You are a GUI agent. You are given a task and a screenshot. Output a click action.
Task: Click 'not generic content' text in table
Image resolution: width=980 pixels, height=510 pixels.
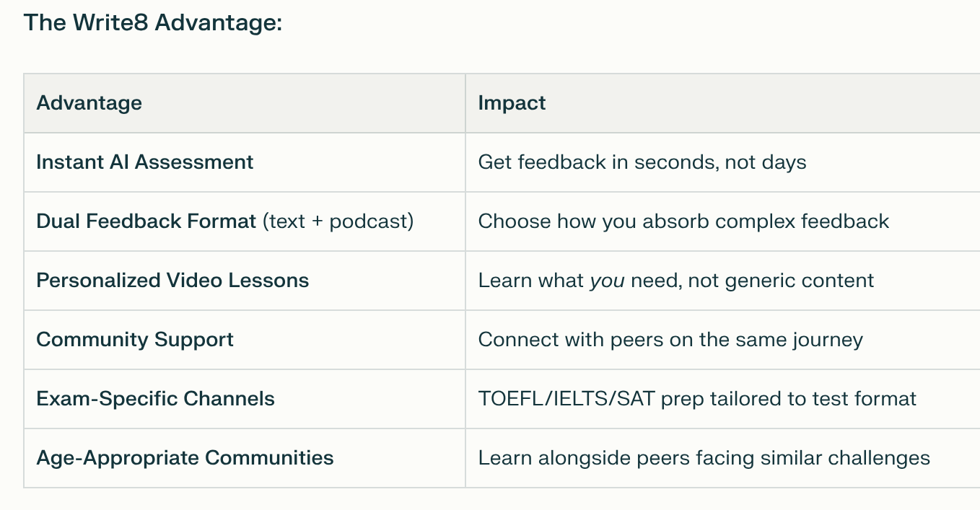tap(781, 280)
